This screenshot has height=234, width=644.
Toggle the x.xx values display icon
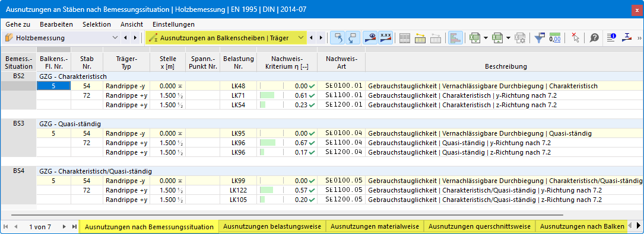(x=385, y=38)
